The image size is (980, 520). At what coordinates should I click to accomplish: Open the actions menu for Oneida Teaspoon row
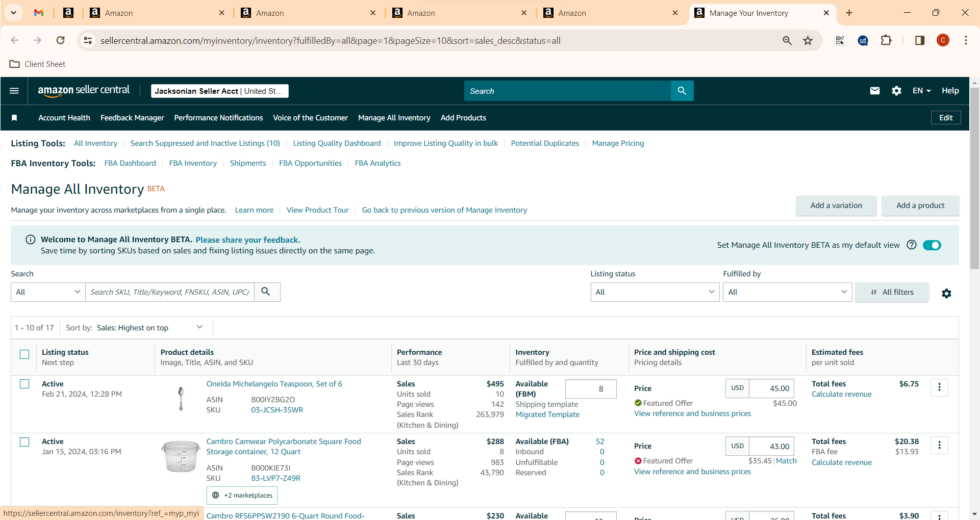(939, 387)
